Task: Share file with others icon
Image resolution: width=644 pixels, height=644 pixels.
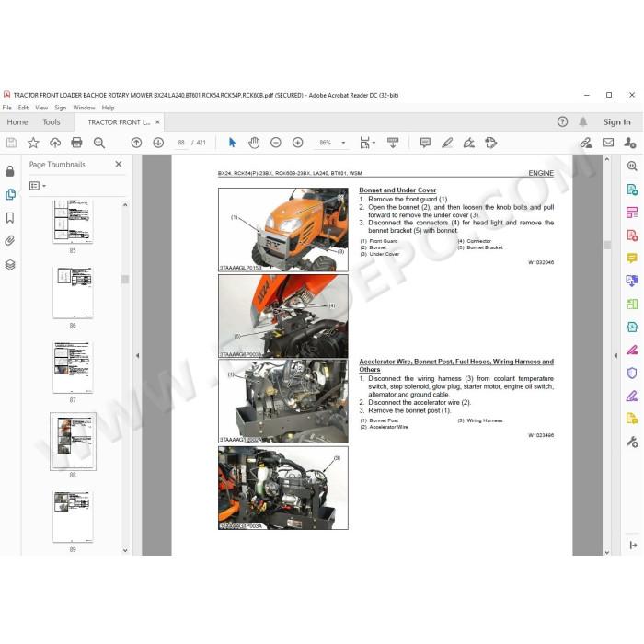Action: tap(629, 143)
